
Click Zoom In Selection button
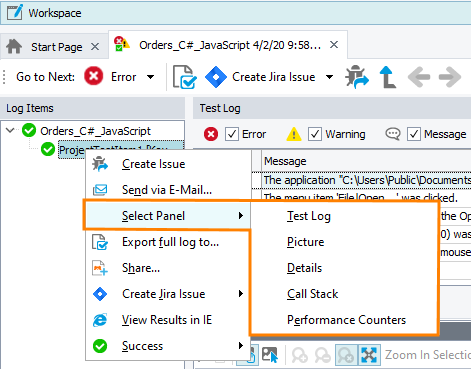point(428,355)
